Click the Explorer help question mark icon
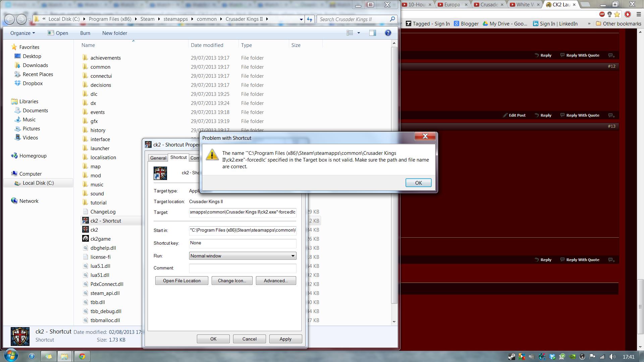 388,33
